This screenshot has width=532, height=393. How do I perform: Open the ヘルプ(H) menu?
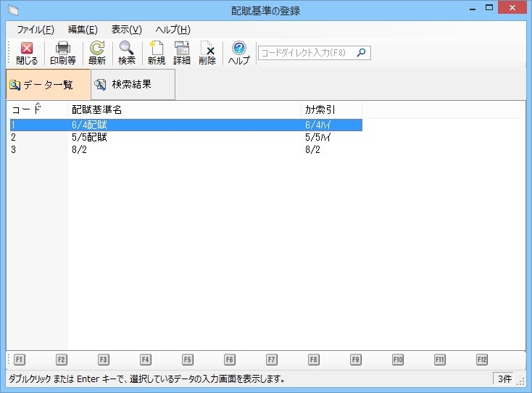tap(173, 30)
